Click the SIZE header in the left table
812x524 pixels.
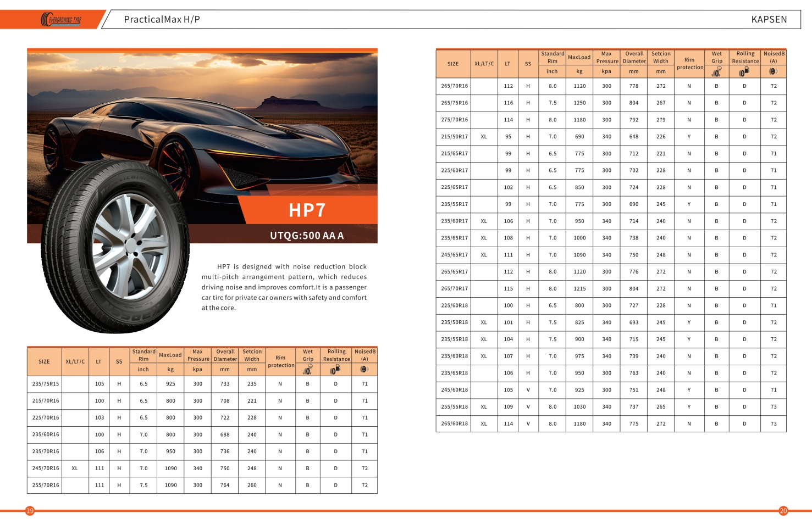45,361
